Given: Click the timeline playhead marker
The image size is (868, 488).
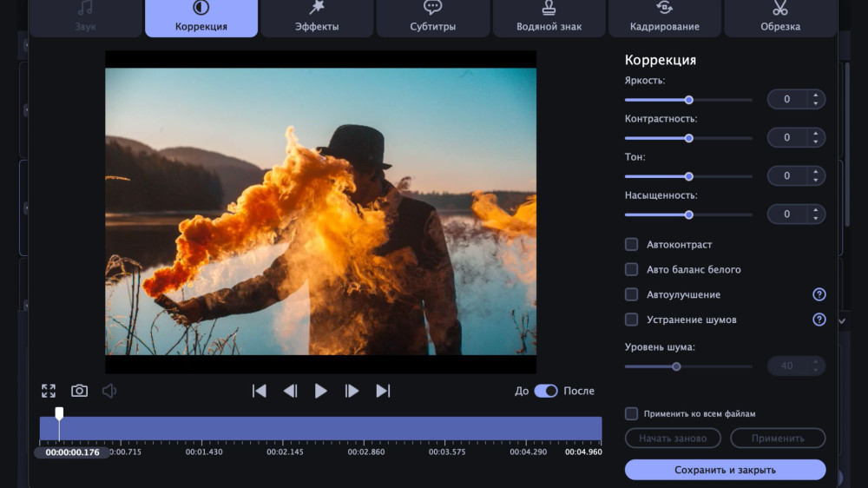Looking at the screenshot, I should 59,414.
